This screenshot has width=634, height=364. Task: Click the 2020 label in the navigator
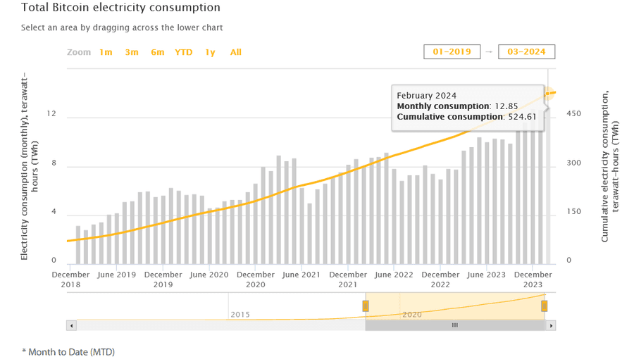coord(412,315)
